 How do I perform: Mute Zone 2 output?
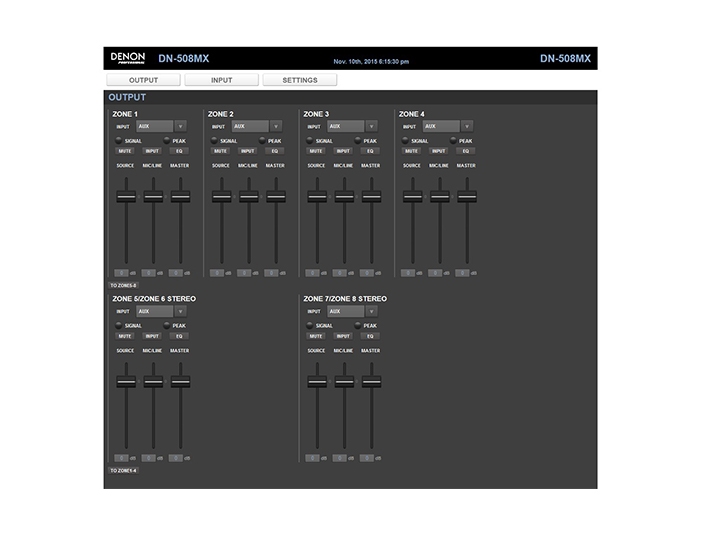221,151
